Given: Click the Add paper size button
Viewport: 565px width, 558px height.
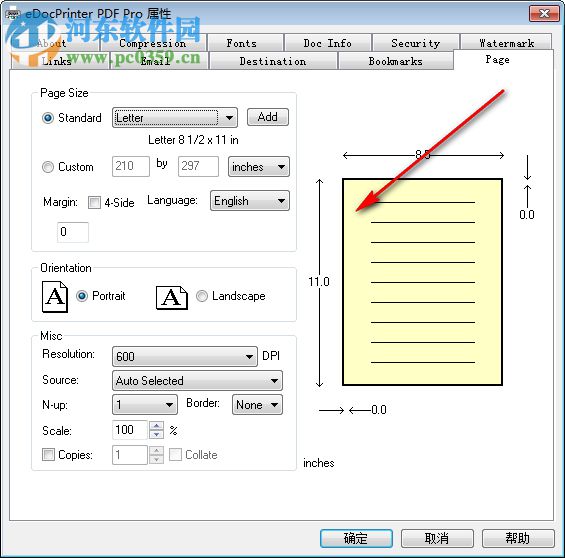Looking at the screenshot, I should point(268,117).
